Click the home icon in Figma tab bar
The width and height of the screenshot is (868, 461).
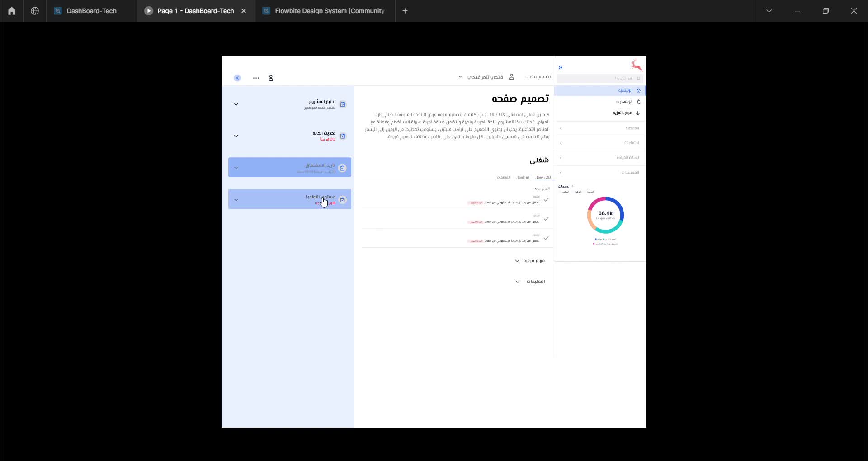click(x=12, y=11)
